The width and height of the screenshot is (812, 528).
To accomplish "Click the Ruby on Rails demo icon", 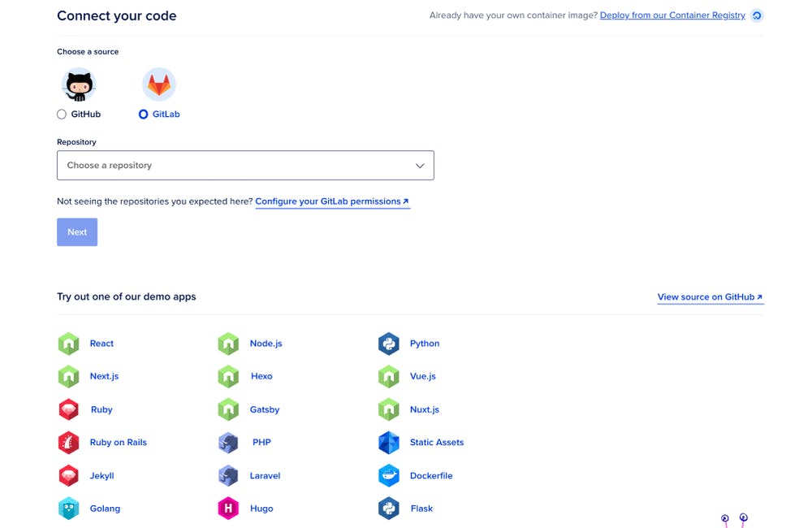I will (x=68, y=443).
